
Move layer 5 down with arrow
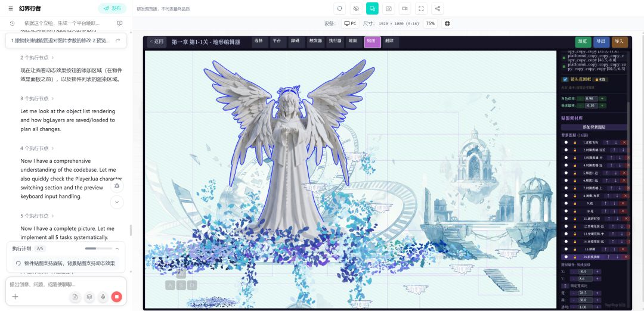615,173
